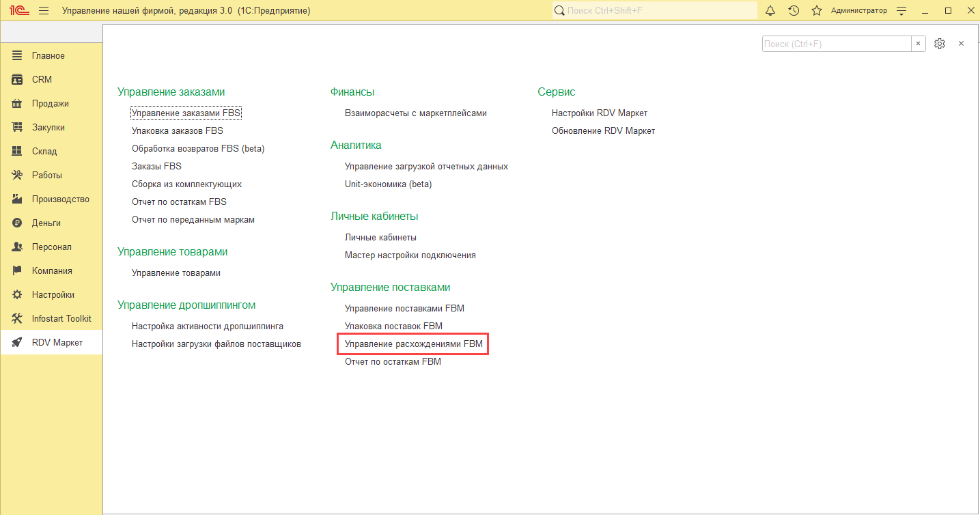Screen dimensions: 980x515
Task: Open Настройки RDV Маркет
Action: pos(600,113)
